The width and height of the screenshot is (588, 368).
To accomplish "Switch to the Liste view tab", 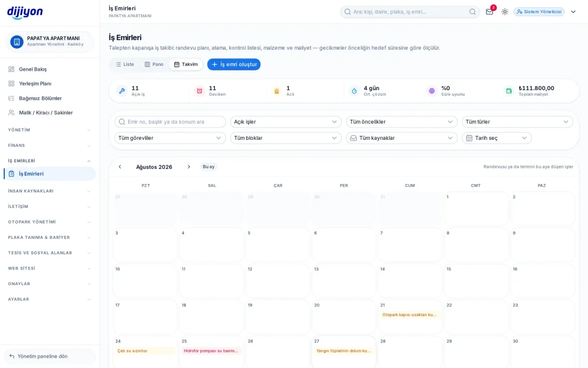I will [x=124, y=64].
